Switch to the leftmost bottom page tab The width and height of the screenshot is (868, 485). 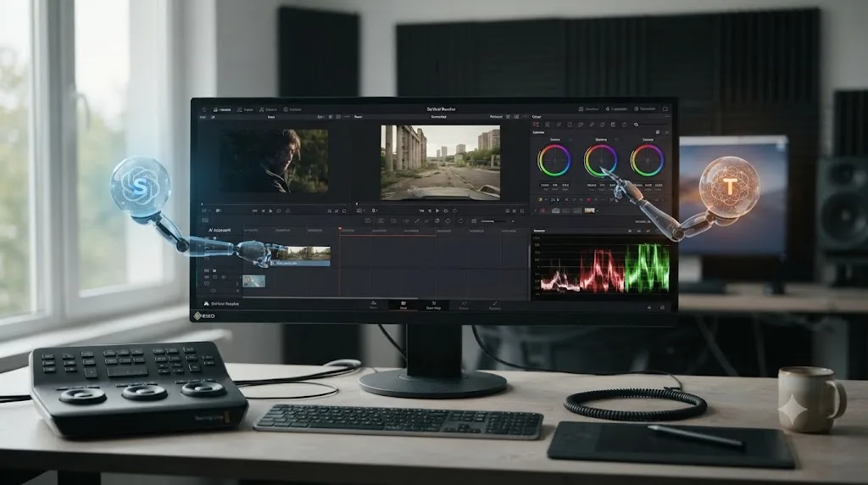pyautogui.click(x=374, y=304)
